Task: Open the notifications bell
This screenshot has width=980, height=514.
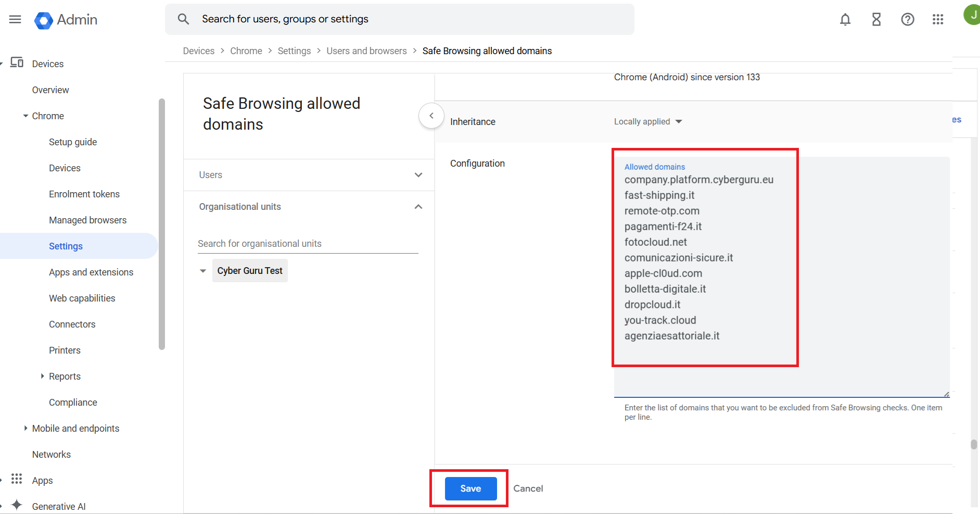Action: [845, 19]
